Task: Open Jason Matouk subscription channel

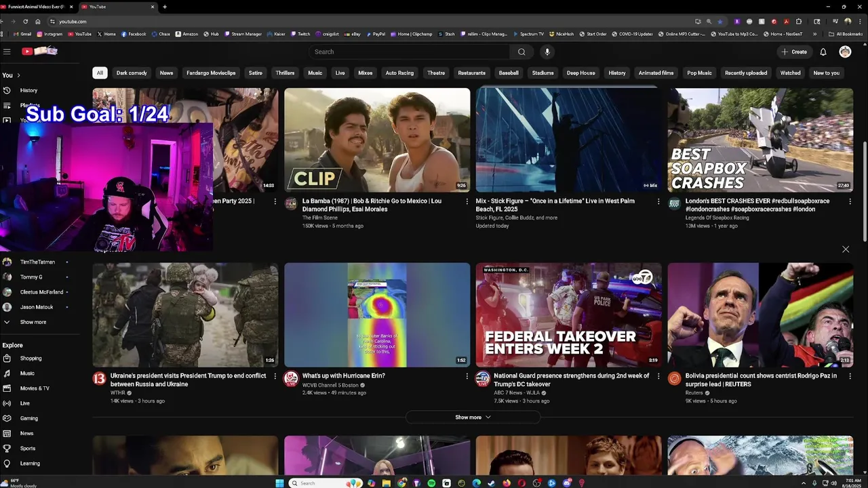Action: tap(37, 307)
